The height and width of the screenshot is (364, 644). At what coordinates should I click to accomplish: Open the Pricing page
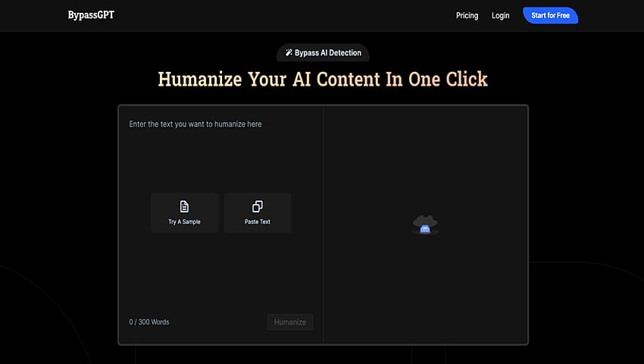click(467, 15)
